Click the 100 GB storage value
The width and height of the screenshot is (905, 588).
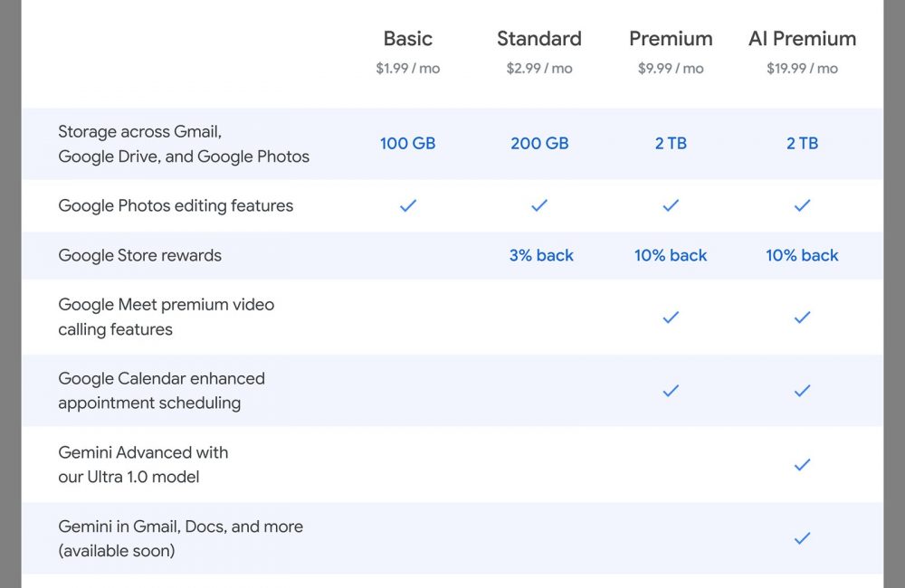coord(408,144)
